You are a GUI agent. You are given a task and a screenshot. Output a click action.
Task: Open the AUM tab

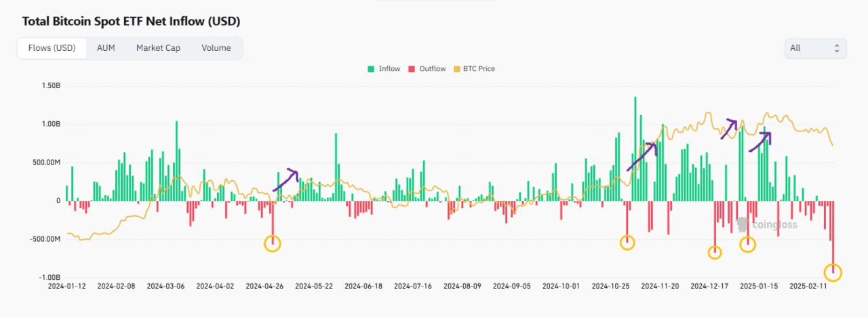point(106,48)
